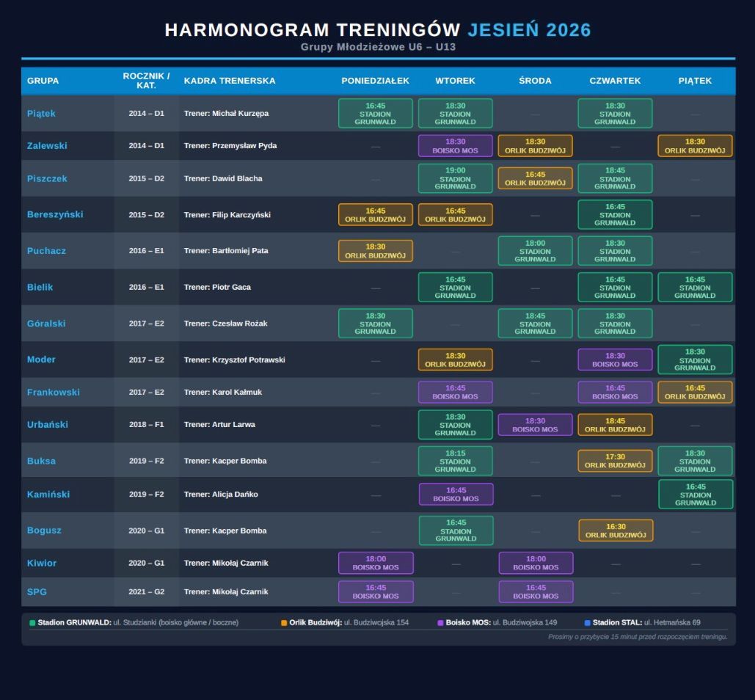Open the SPG group name
This screenshot has height=700, width=755.
click(x=37, y=592)
